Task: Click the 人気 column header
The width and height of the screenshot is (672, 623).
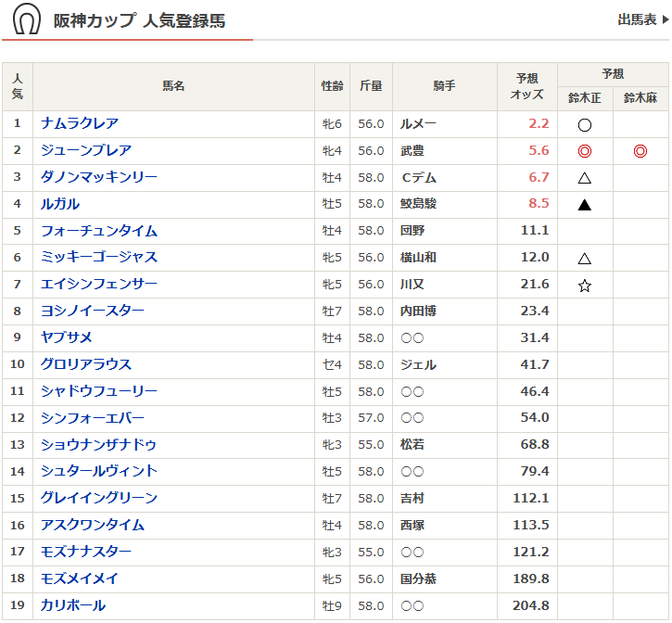Action: pyautogui.click(x=18, y=86)
